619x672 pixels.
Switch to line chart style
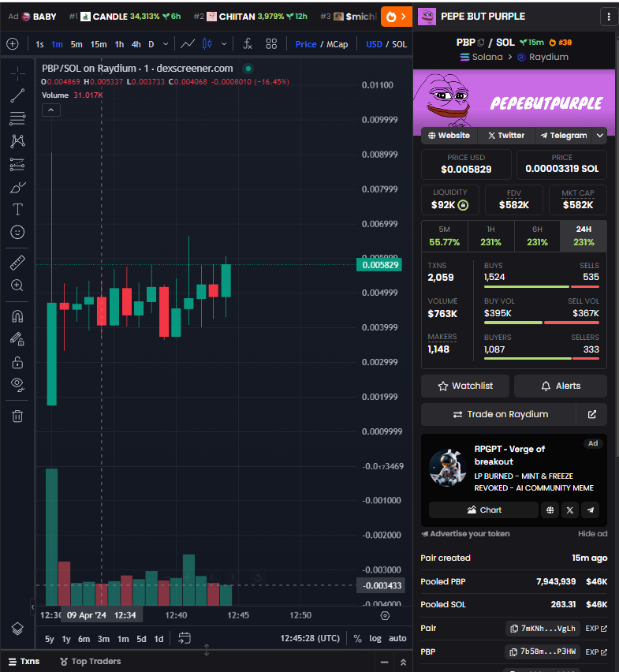click(188, 43)
